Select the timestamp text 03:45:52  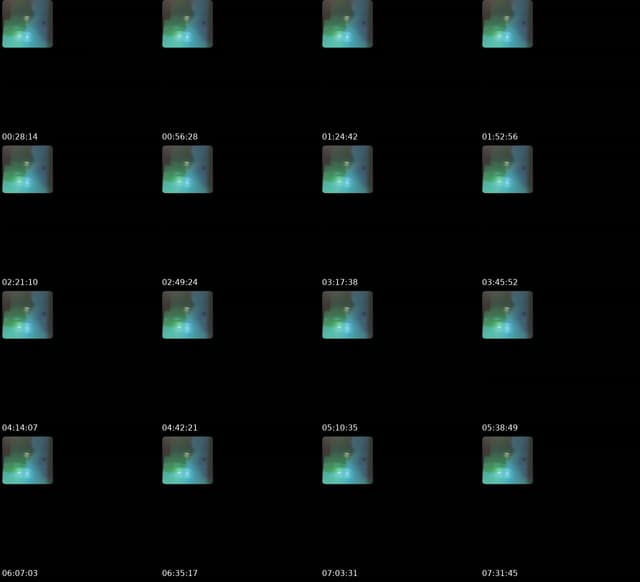point(500,282)
